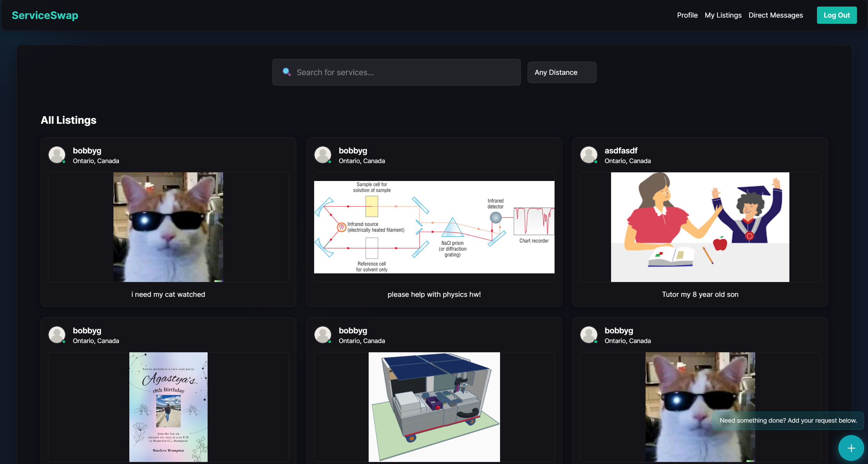Click avatar on birthday invitation listing

point(57,335)
